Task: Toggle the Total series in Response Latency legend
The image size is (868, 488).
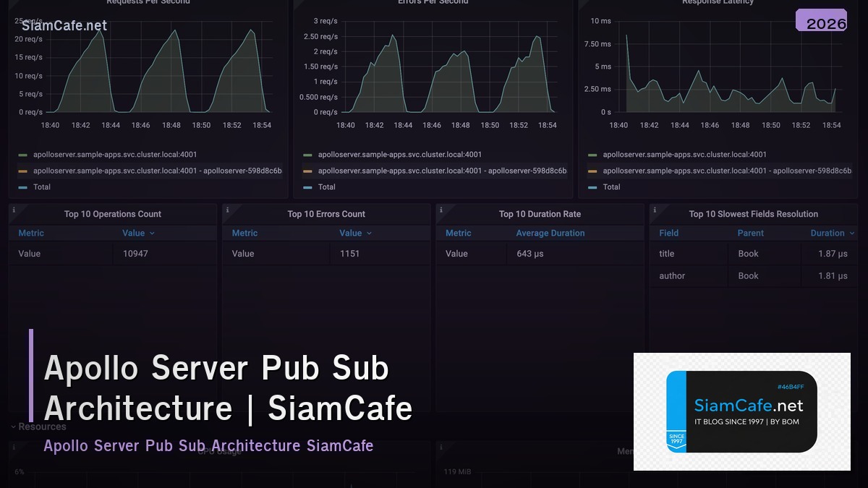Action: click(612, 187)
